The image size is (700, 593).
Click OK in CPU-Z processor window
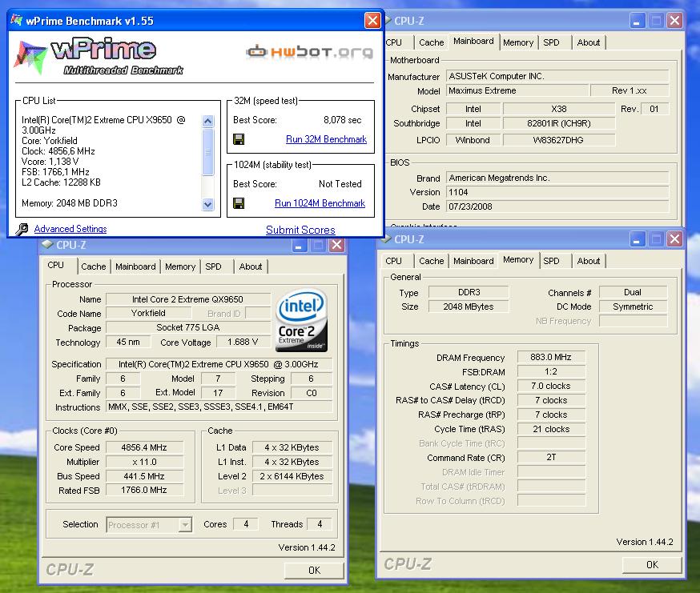pyautogui.click(x=314, y=571)
